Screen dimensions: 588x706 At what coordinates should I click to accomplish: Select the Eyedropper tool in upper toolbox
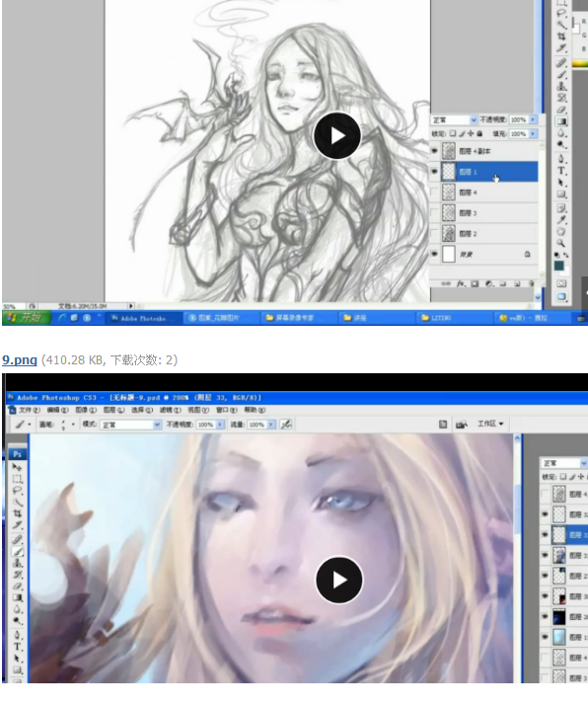click(x=561, y=220)
